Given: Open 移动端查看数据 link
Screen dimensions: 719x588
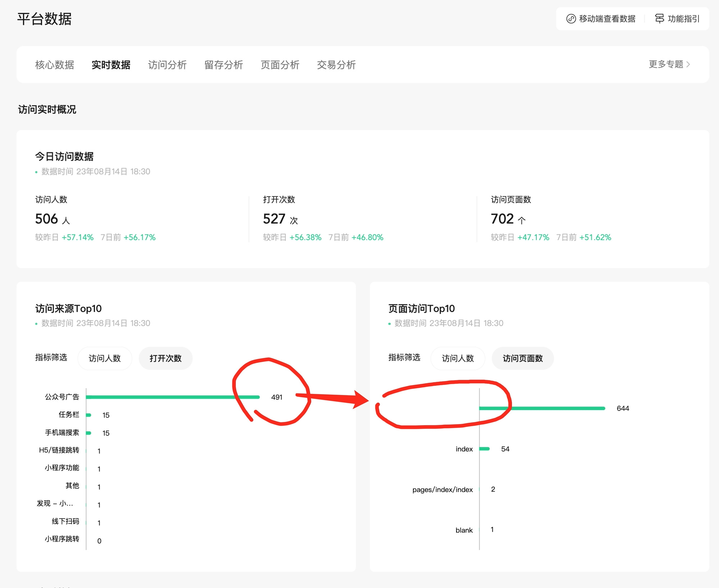Looking at the screenshot, I should pos(607,19).
